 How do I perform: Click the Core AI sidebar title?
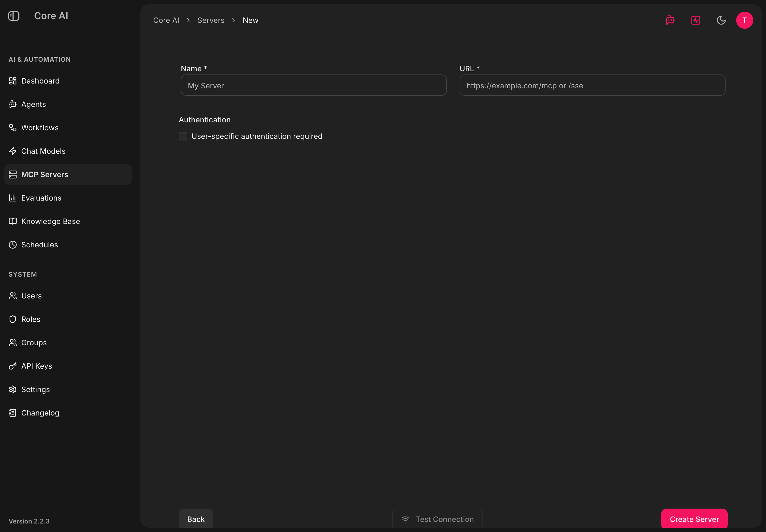point(51,16)
